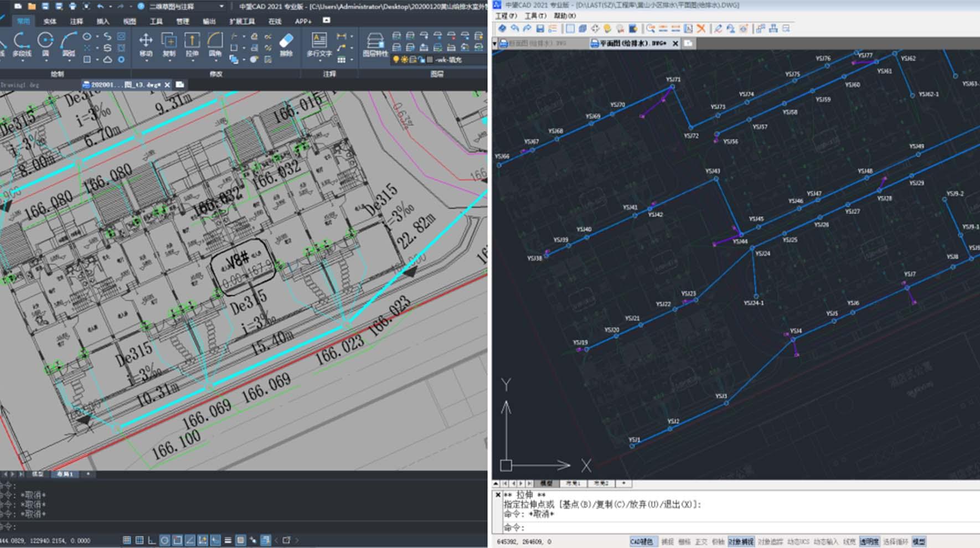Open the 帮助(H) menu in right window
The image size is (980, 548).
coord(565,15)
